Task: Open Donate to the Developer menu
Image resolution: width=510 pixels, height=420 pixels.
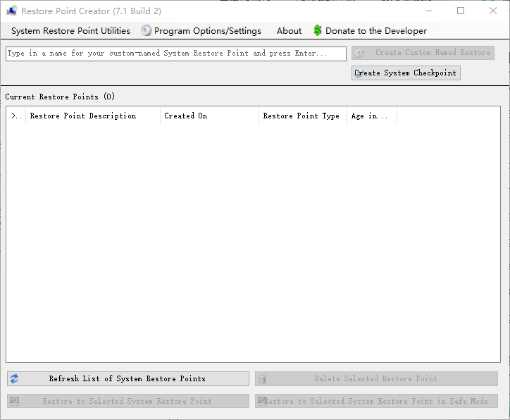Action: pos(371,31)
